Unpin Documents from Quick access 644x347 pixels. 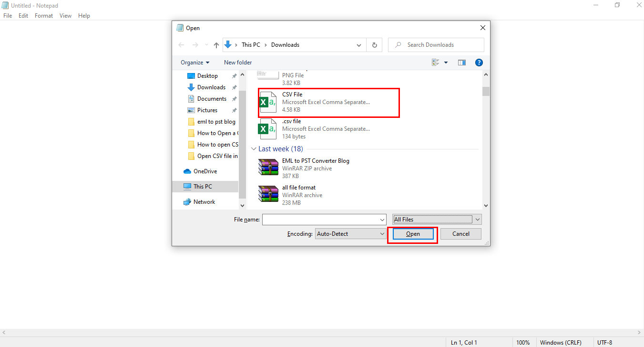click(x=234, y=98)
